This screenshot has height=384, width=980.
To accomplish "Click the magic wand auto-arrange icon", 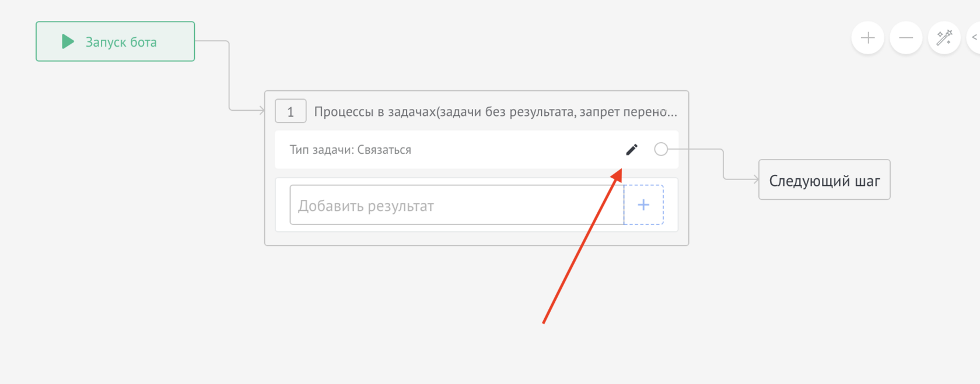I will [x=944, y=38].
